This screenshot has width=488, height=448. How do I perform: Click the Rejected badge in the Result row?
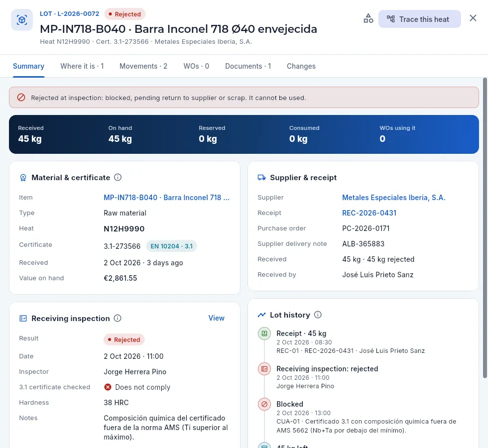click(124, 339)
